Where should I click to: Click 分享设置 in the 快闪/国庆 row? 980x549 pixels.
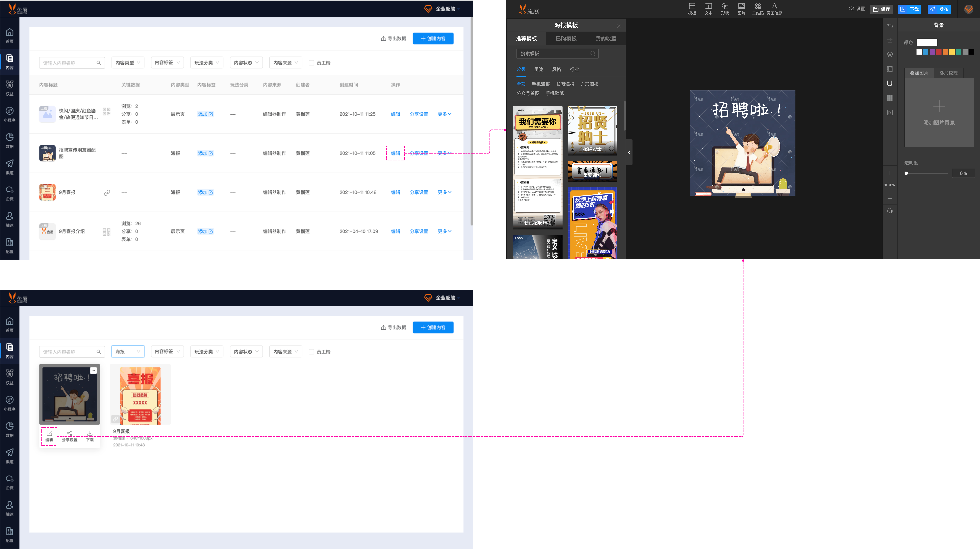pyautogui.click(x=419, y=114)
